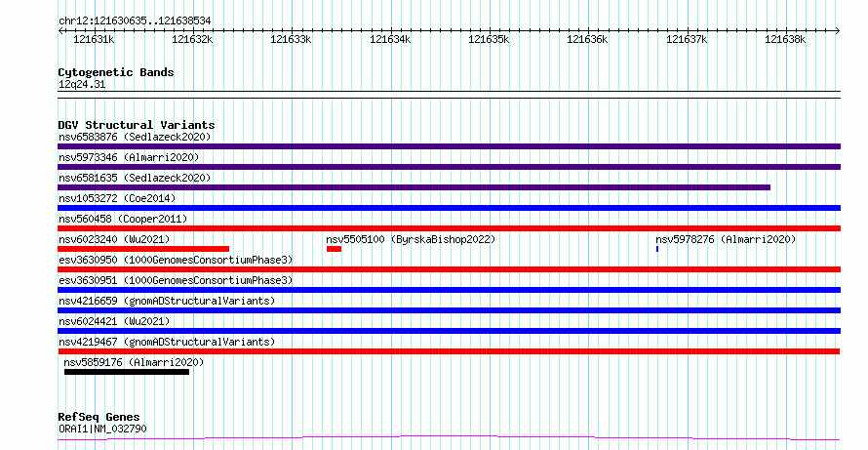Open the nsv5973346 (Almarri2020) label
Image resolution: width=868 pixels, height=450 pixels.
pyautogui.click(x=129, y=157)
